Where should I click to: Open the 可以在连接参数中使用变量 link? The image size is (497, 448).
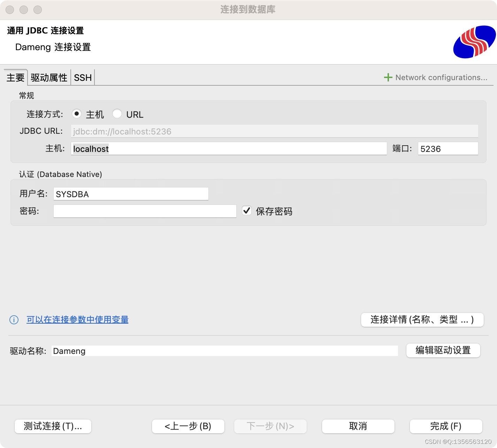(77, 320)
